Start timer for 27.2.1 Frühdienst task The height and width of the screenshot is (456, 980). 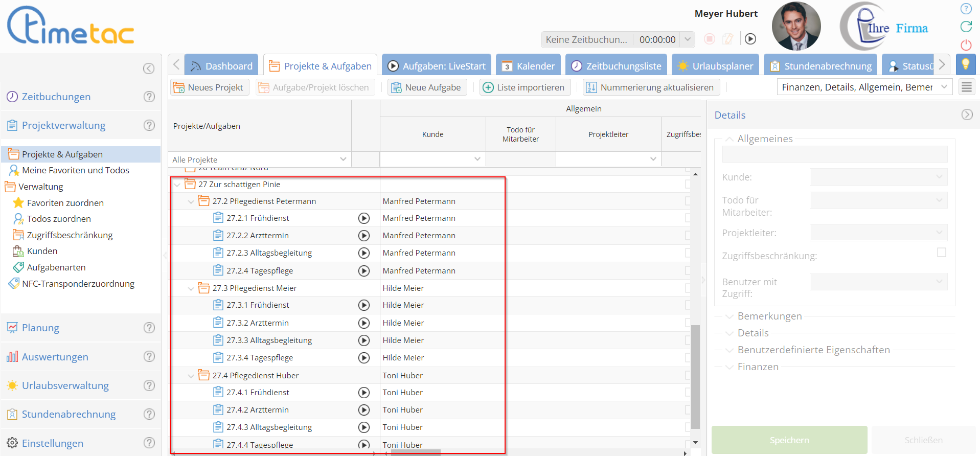363,218
